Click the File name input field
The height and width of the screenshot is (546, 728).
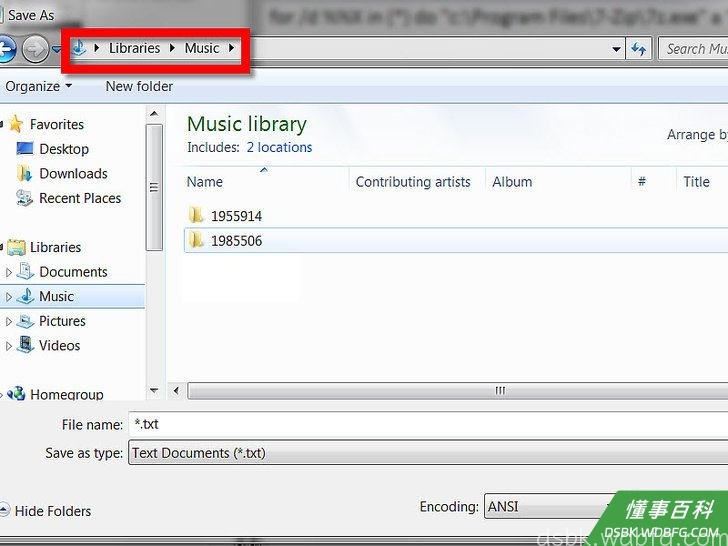point(428,424)
